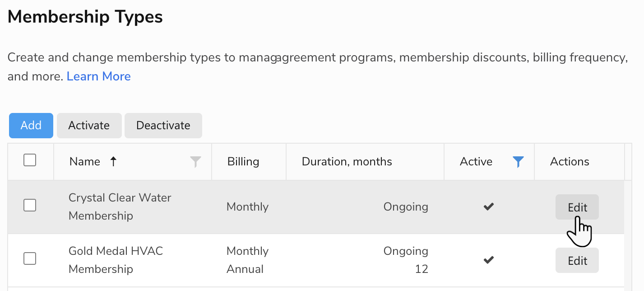Edit the Crystal Clear Water Membership
644x291 pixels.
pos(577,207)
